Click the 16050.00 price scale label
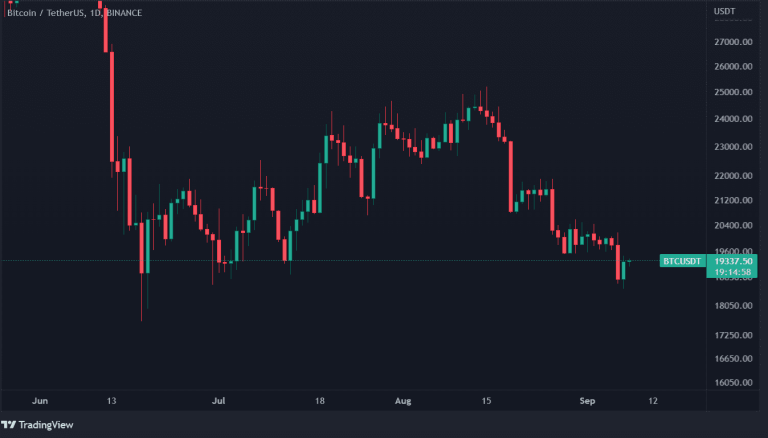This screenshot has height=438, width=768. coord(733,383)
